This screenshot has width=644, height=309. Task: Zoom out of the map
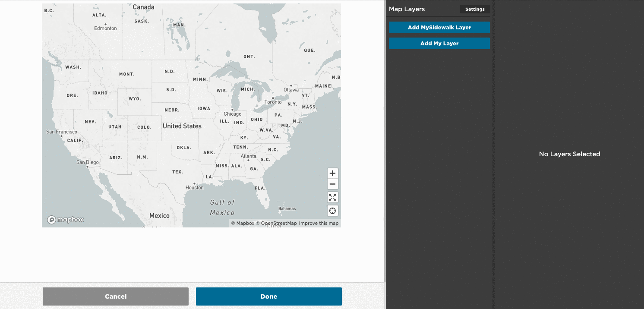332,184
